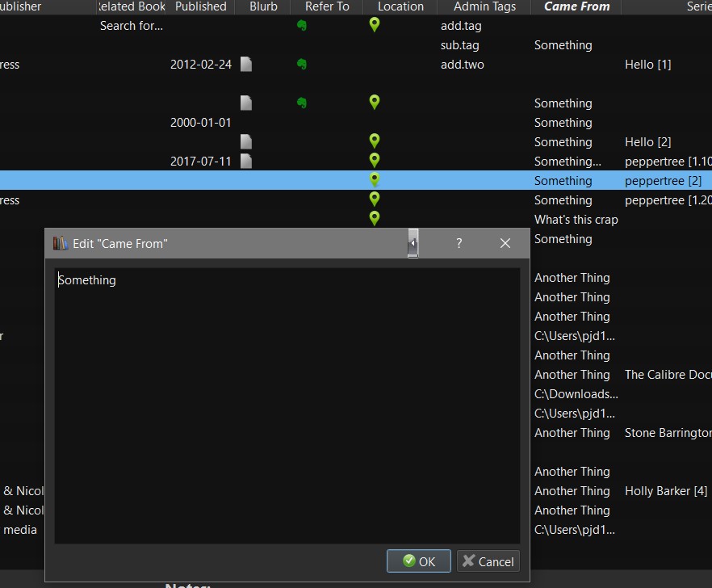Select the Hello [2] series cell

point(647,142)
